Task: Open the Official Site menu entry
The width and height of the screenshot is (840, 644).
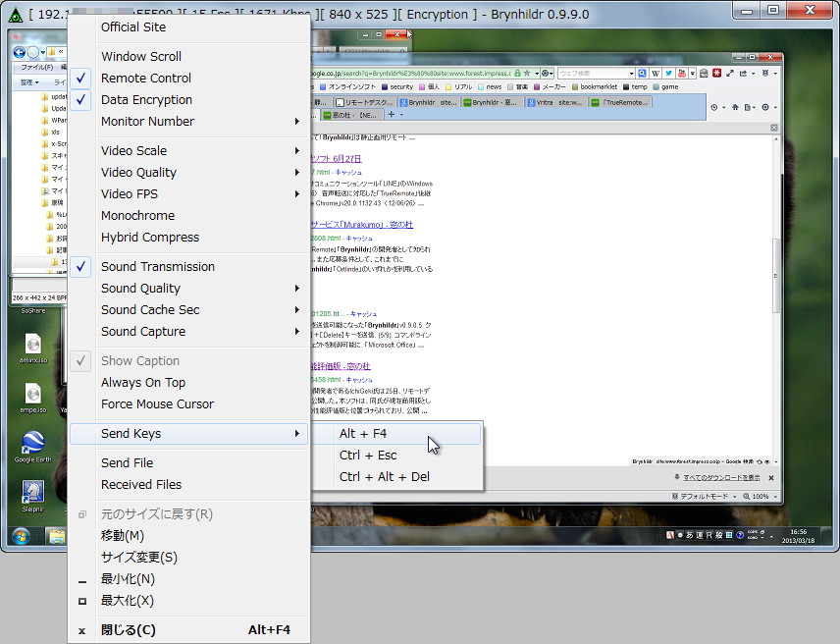Action: click(x=188, y=27)
